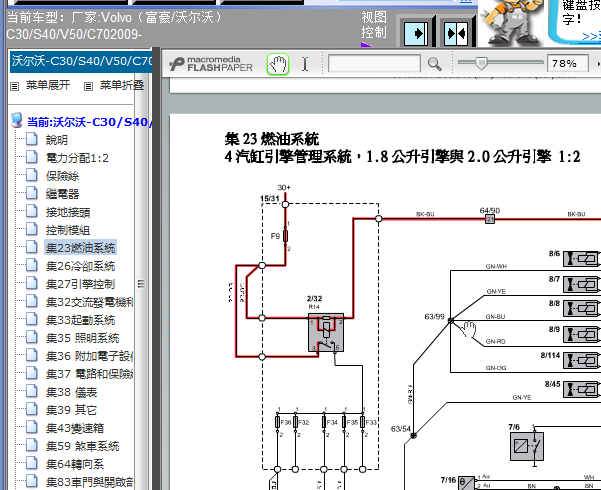Screen dimensions: 601x490
Task: Click the 沃尔沃-C30/S40/V50/C70 panel header tab
Action: [x=81, y=61]
